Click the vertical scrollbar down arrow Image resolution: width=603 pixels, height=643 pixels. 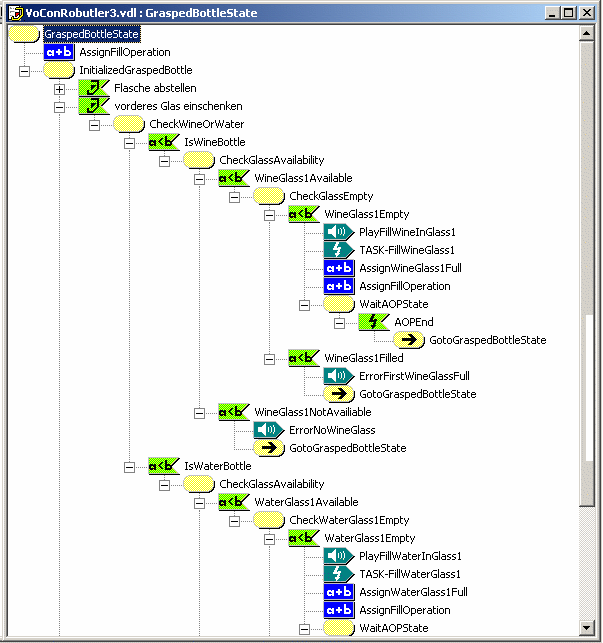pos(589,627)
